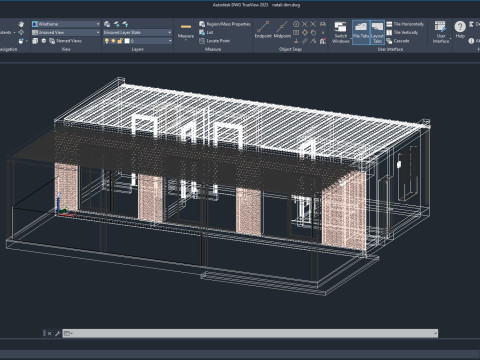Viewport: 480px width, 360px height.
Task: Open the User Interface dropdown button
Action: 441,32
